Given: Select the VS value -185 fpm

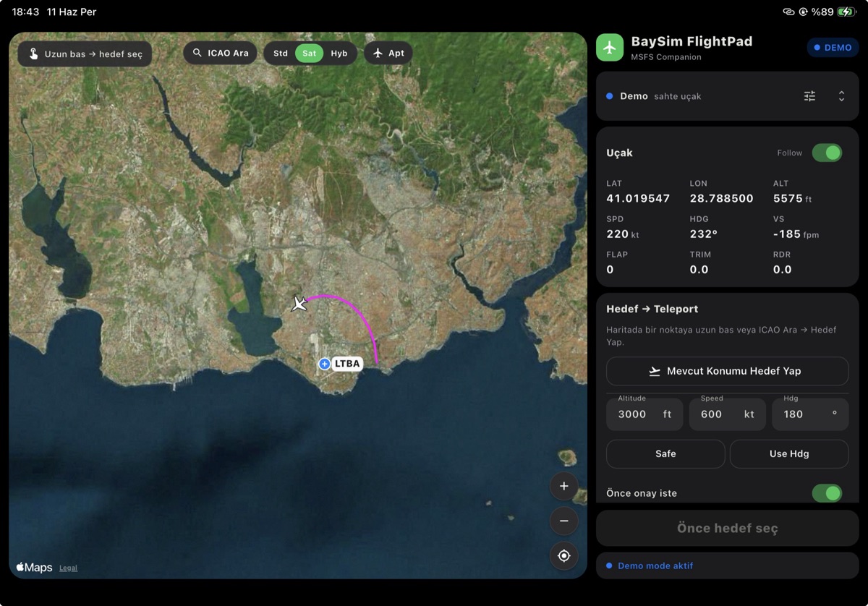Looking at the screenshot, I should [796, 234].
